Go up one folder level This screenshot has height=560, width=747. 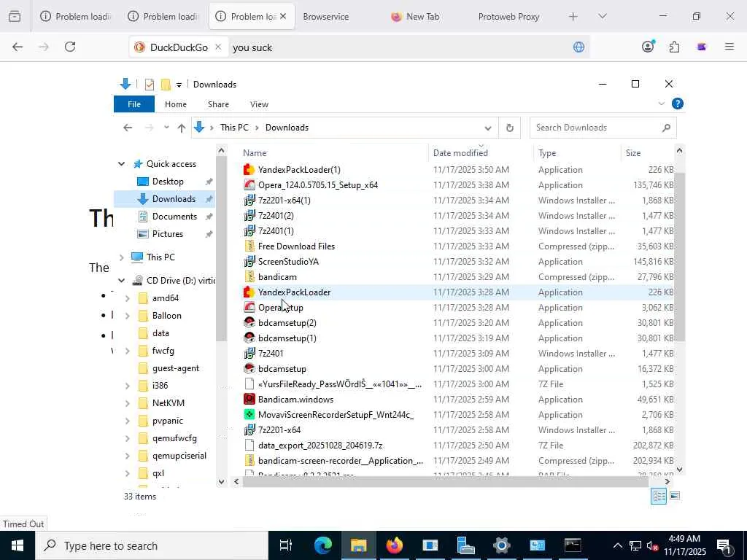[181, 128]
